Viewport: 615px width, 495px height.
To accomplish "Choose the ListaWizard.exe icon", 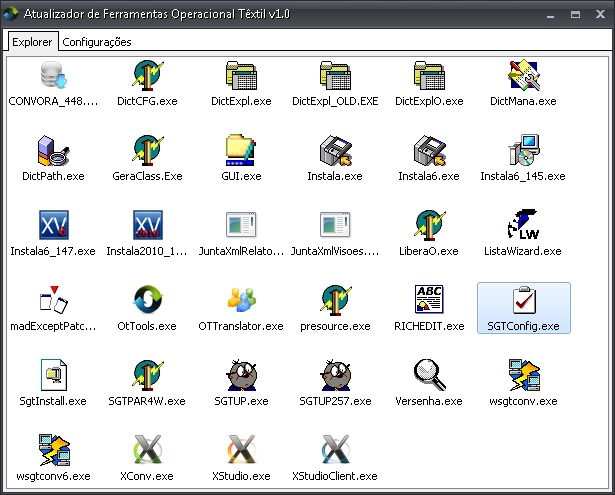I will pyautogui.click(x=523, y=227).
